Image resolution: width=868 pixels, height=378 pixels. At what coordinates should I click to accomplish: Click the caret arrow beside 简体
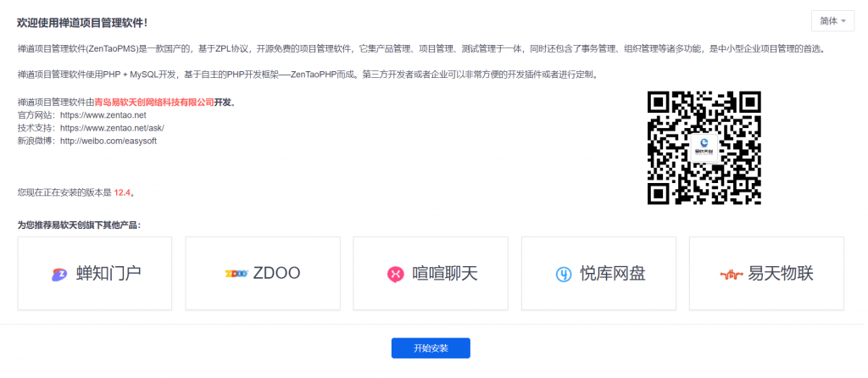[843, 21]
